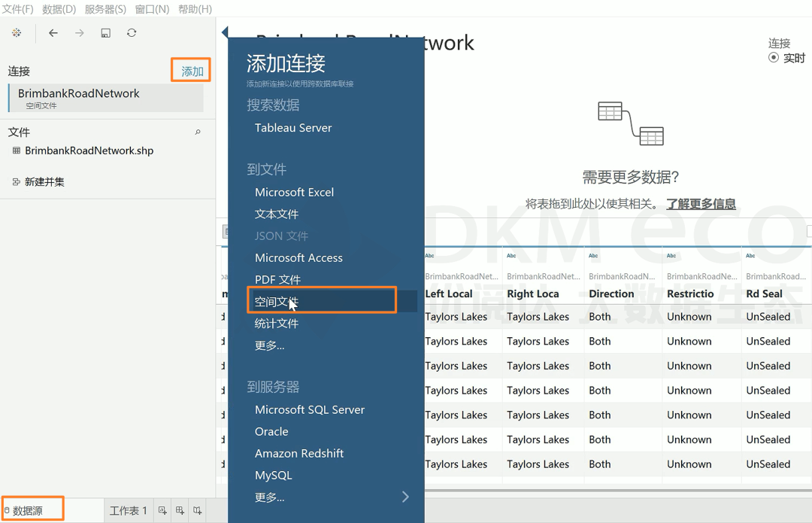Collapse the left pane with the triangle arrow
812x523 pixels.
[x=223, y=32]
